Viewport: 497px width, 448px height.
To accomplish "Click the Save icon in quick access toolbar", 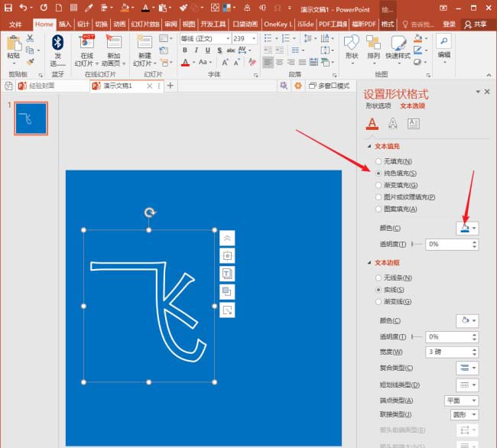I will coord(8,8).
